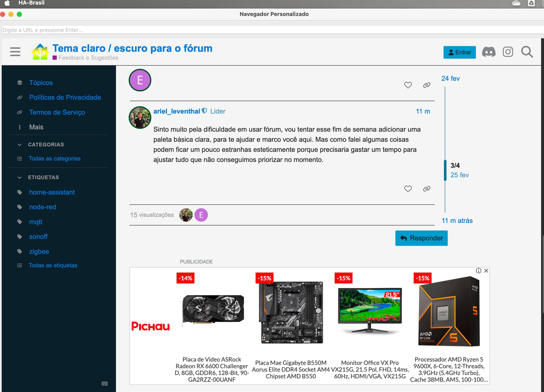The image size is (544, 392).
Task: Click the ad info icon
Action: point(479,271)
